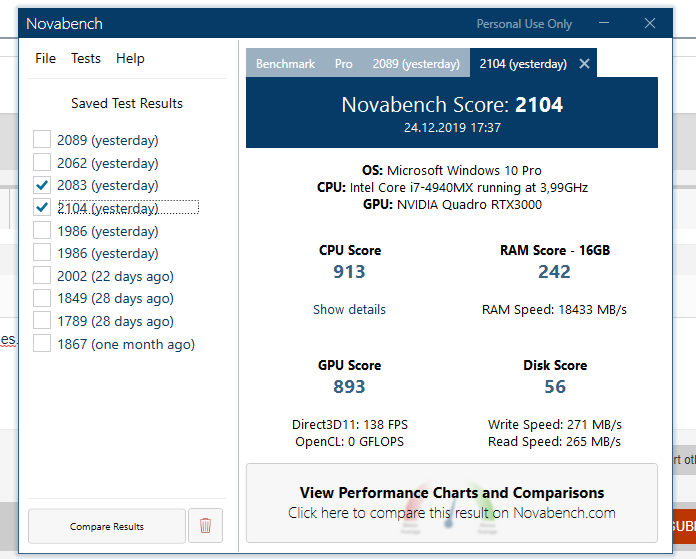
Task: Click the Compare Results button
Action: click(107, 526)
